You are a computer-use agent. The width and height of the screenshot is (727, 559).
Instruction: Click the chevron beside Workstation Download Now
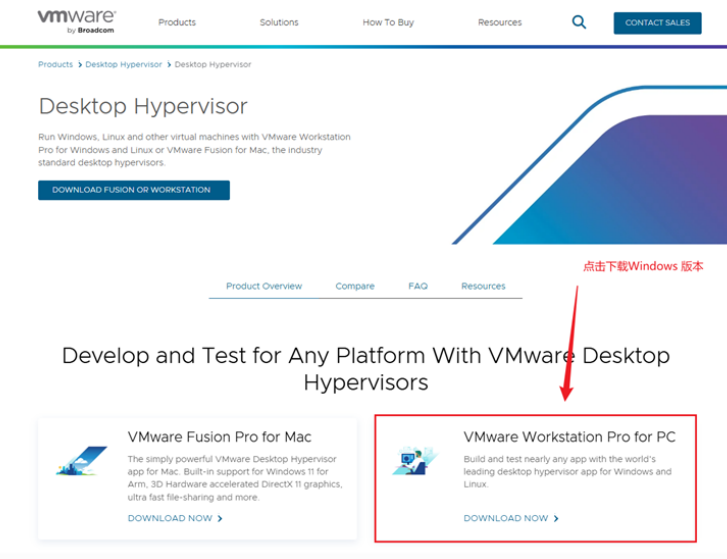click(556, 519)
